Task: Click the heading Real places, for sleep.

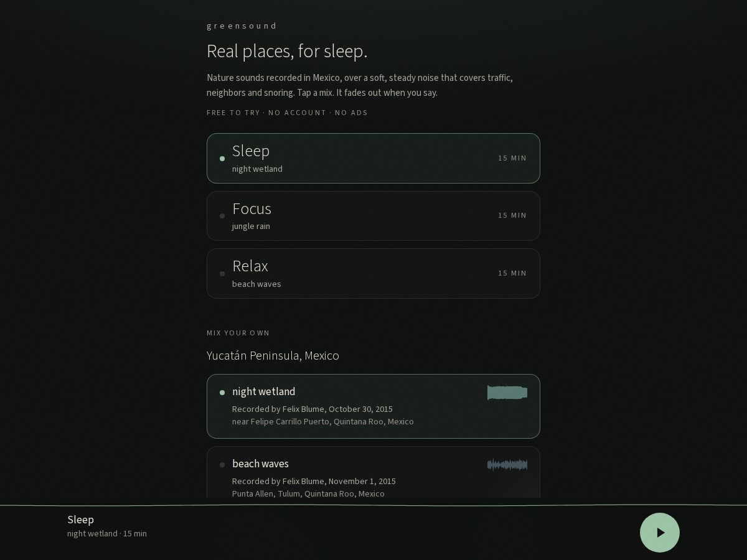Action: 287,51
